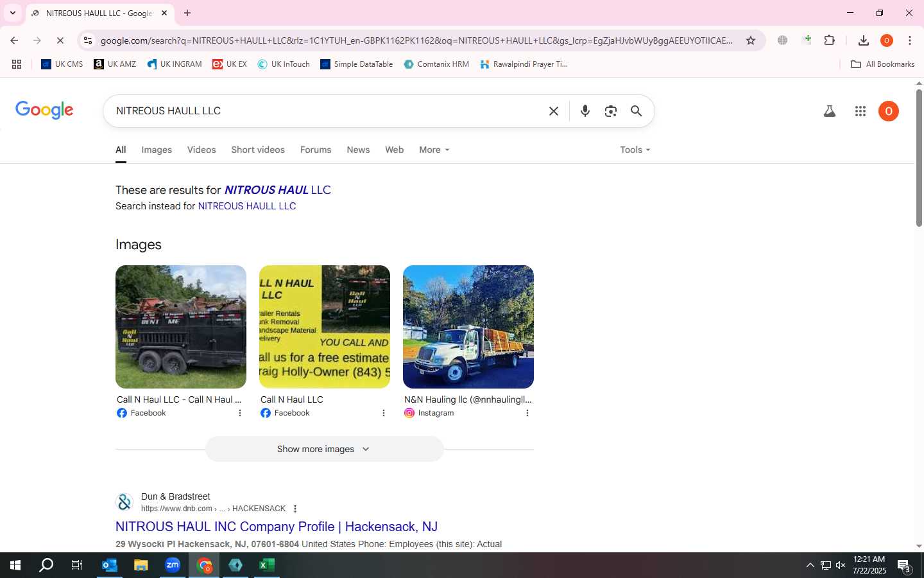Viewport: 924px width, 578px height.
Task: Open Chrome extensions puzzle icon
Action: 830,40
